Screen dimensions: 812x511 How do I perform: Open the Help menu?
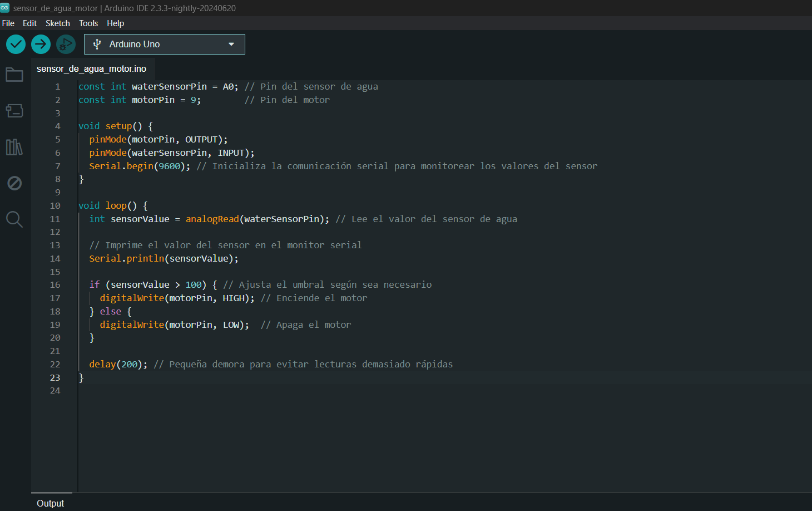[x=116, y=23]
